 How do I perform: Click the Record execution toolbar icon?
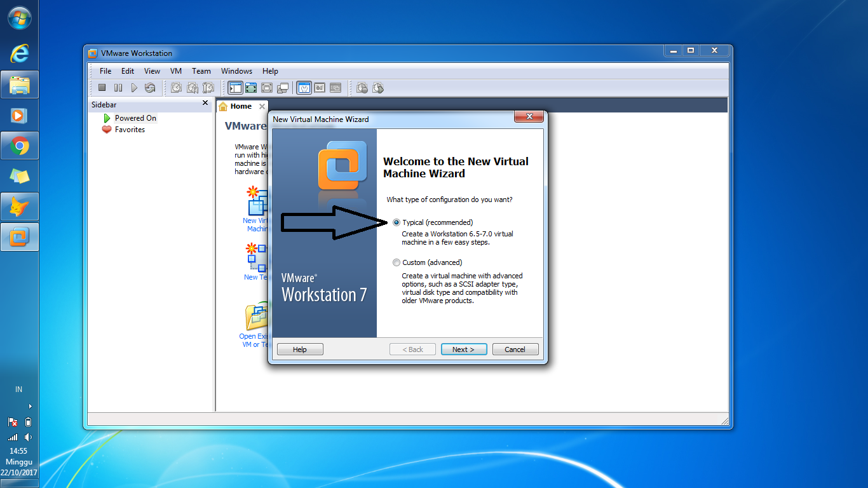pyautogui.click(x=362, y=88)
